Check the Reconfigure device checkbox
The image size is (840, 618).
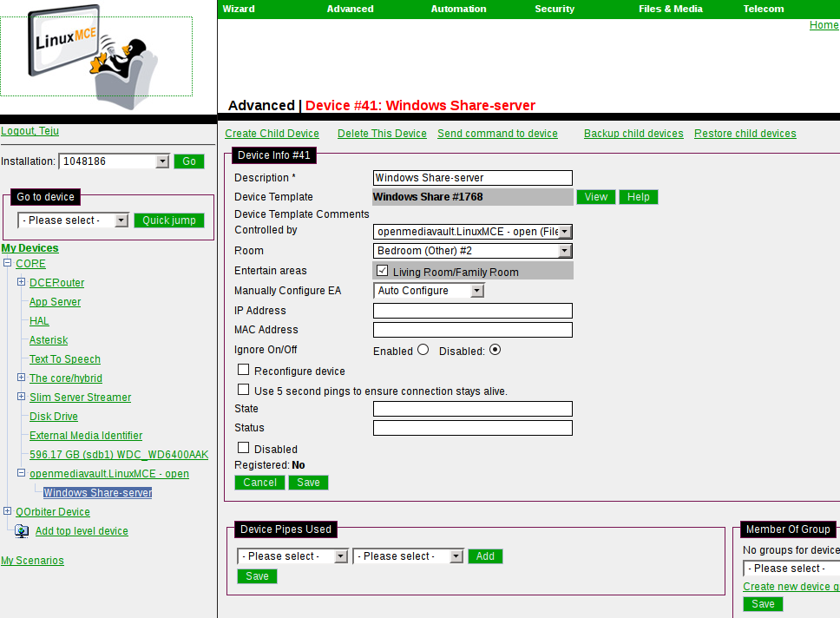coord(243,370)
